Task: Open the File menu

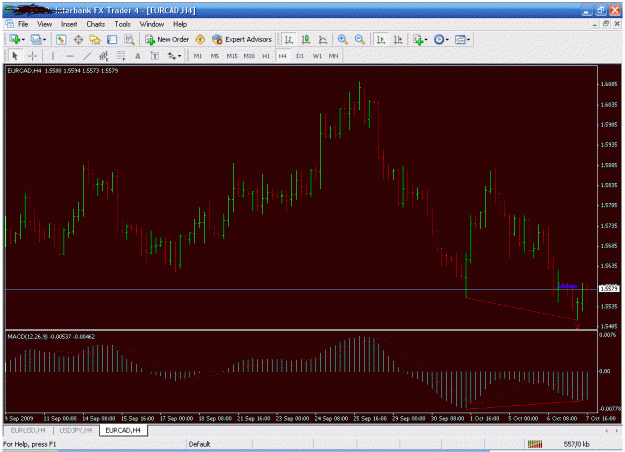Action: (23, 24)
